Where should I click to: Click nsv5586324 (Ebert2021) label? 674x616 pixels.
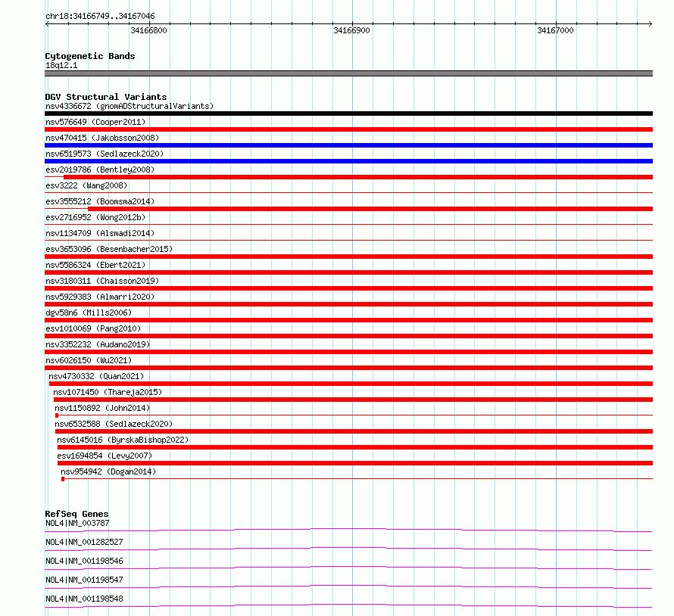[95, 265]
